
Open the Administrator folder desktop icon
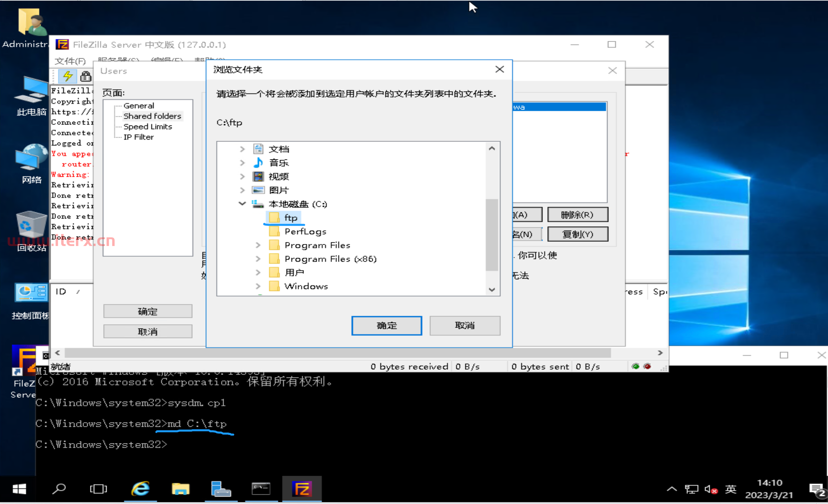pos(27,29)
